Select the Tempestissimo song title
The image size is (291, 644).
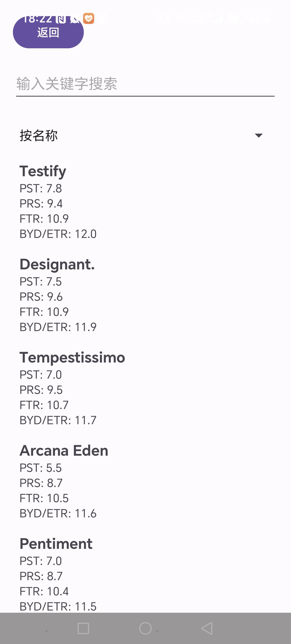coord(72,357)
